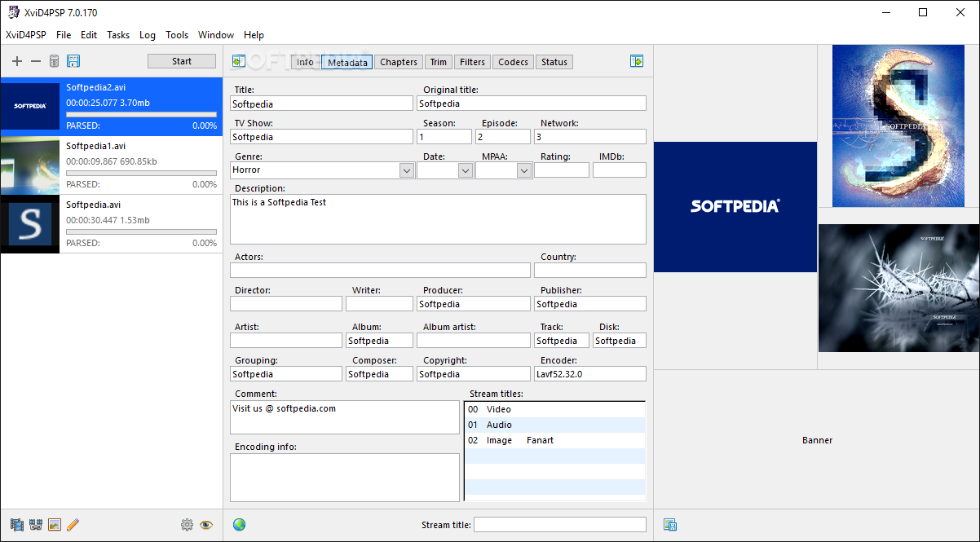Expand the MPAA dropdown
Screen dimensions: 980x542
click(x=524, y=170)
